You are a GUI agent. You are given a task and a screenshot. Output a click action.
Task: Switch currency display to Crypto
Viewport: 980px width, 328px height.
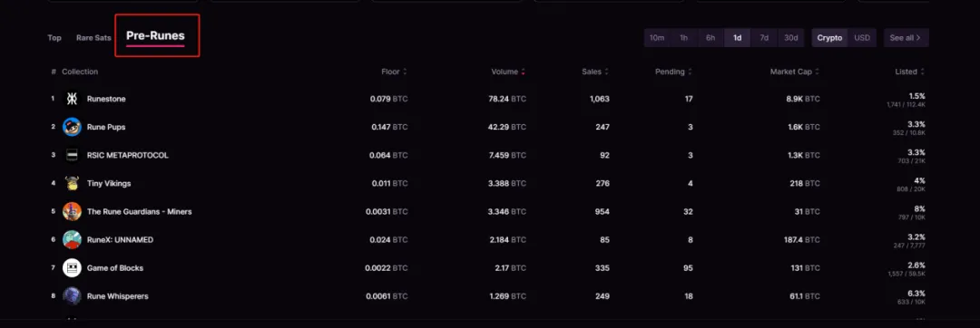(x=829, y=38)
